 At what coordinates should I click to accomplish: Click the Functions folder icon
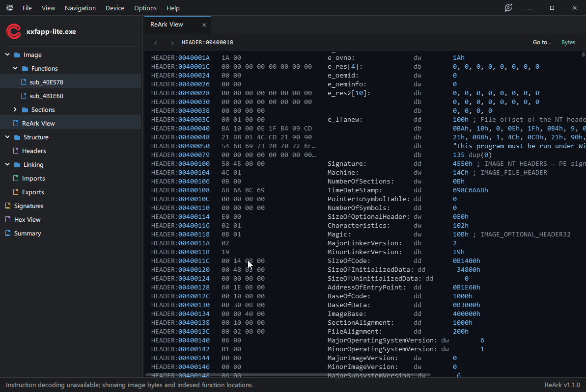(x=25, y=69)
